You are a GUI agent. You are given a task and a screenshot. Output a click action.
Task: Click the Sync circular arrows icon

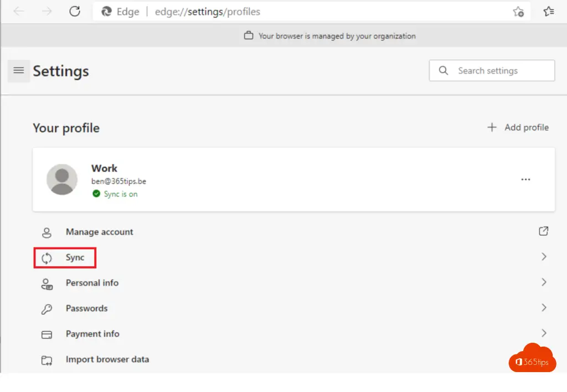coord(47,258)
